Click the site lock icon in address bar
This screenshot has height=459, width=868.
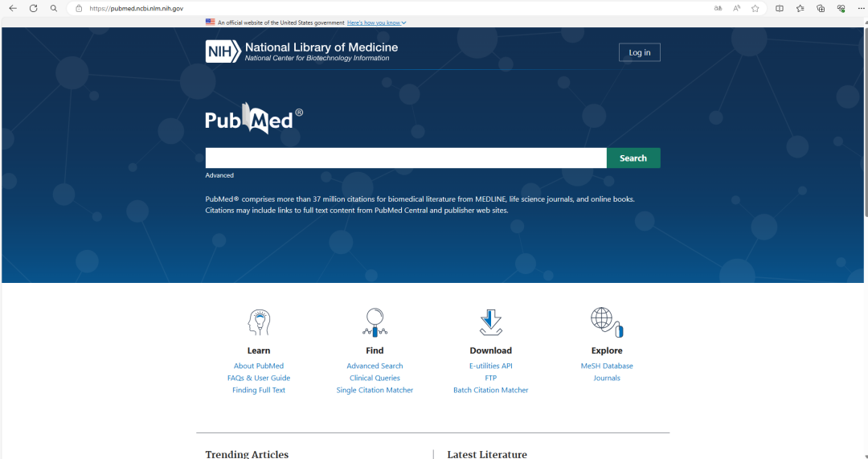(79, 8)
